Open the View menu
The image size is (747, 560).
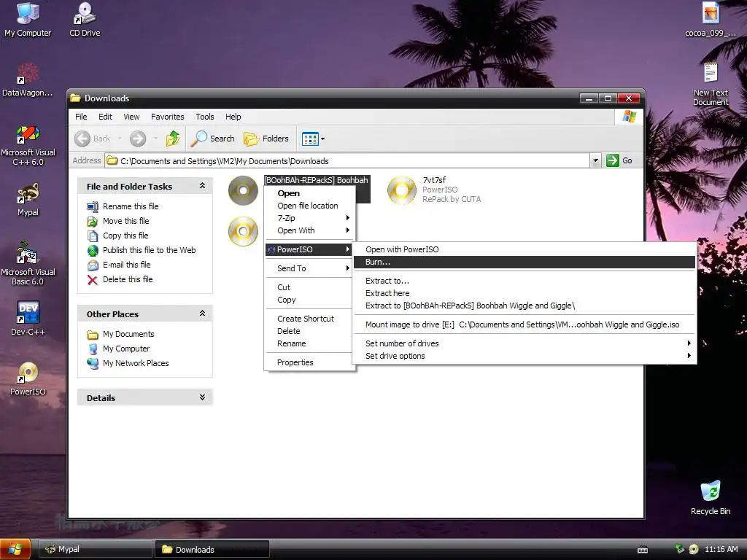131,117
